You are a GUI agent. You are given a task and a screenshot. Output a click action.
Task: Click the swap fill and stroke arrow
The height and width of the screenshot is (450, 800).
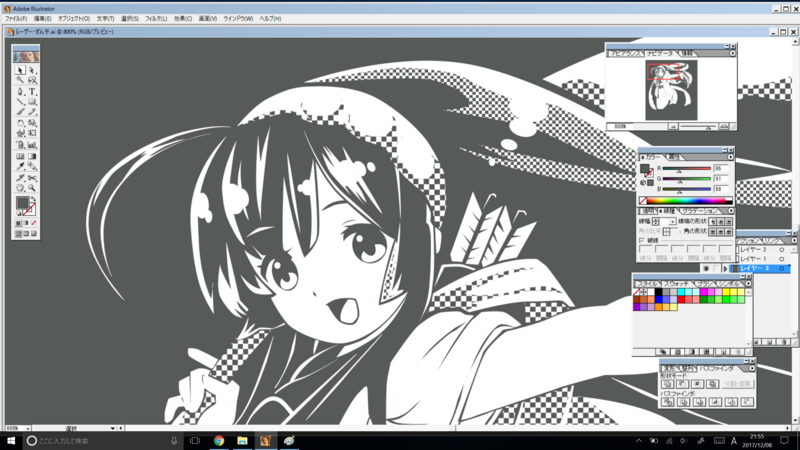point(34,199)
